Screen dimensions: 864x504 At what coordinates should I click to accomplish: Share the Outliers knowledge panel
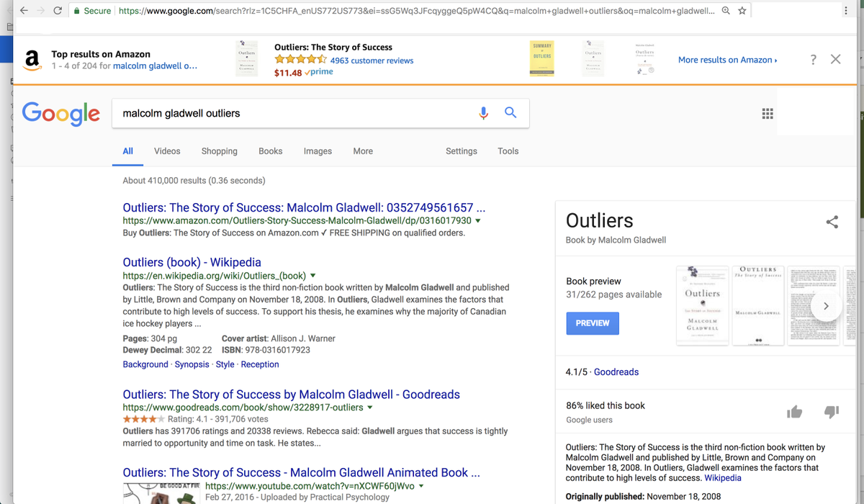(x=832, y=222)
